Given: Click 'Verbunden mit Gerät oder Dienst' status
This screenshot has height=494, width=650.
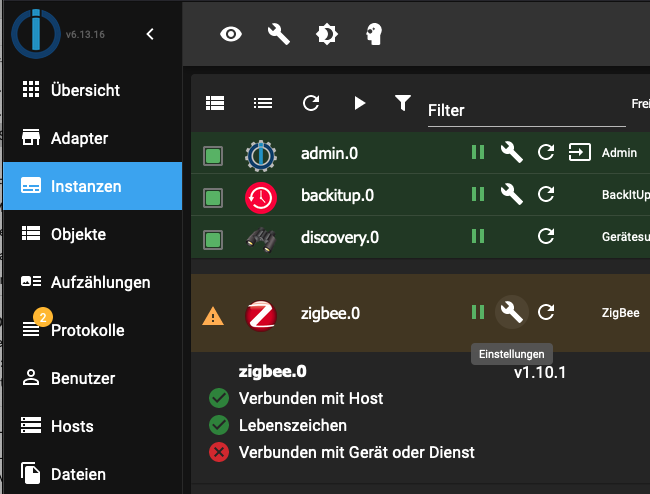Looking at the screenshot, I should (357, 453).
